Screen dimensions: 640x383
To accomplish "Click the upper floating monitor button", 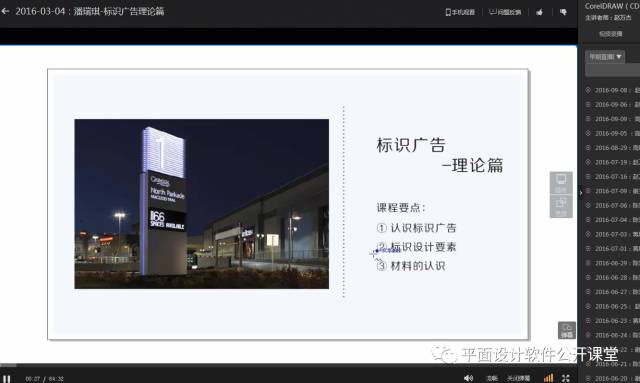I will coord(561,183).
